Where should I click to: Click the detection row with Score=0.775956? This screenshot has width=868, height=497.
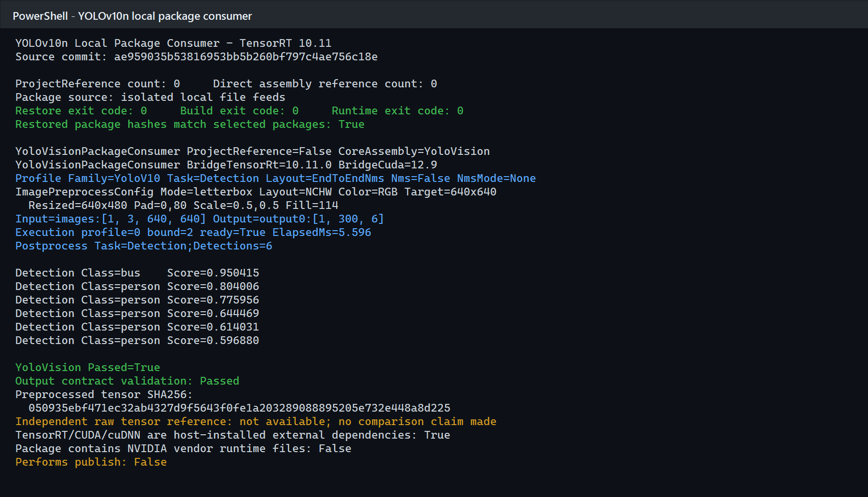click(137, 300)
